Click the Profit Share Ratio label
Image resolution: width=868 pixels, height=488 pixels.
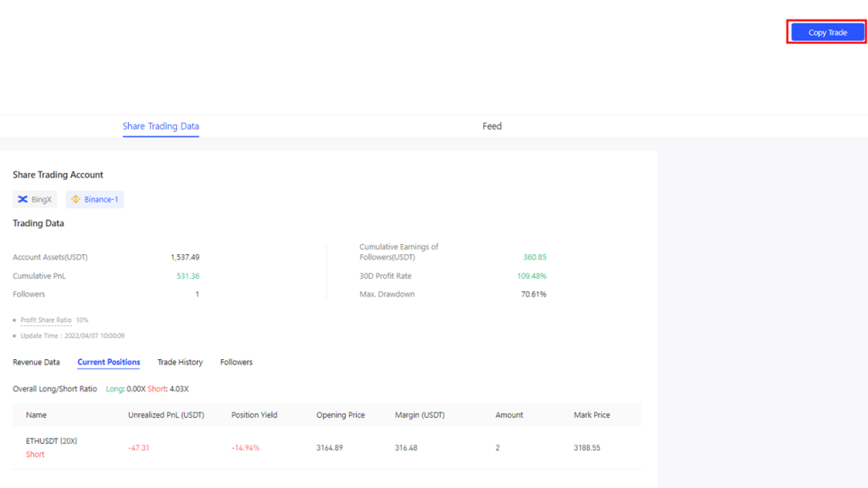click(x=46, y=319)
